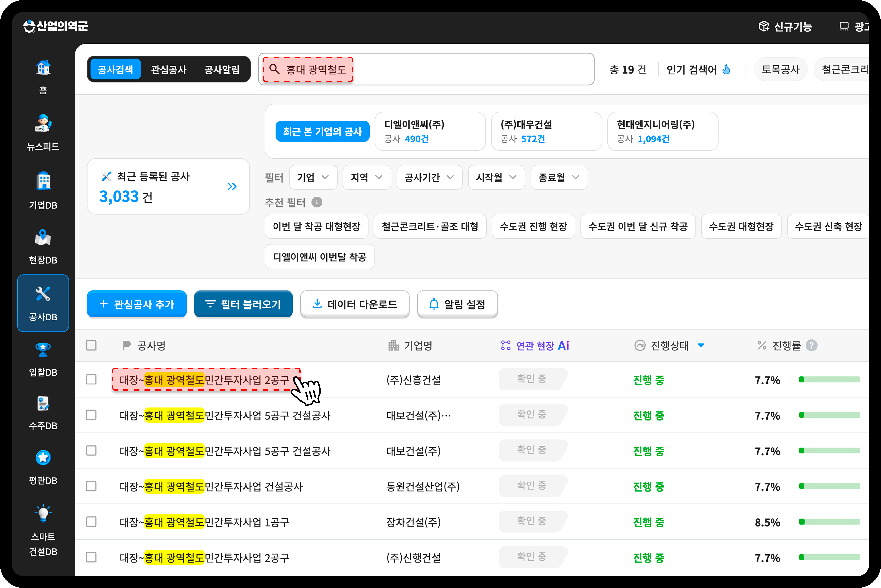Select the 공사DB tools icon

[43, 294]
